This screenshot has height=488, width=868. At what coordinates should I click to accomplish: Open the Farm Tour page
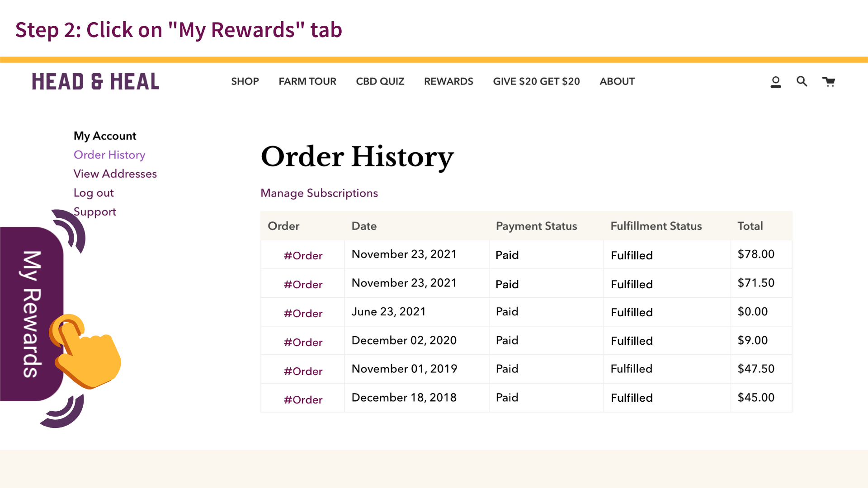click(307, 81)
